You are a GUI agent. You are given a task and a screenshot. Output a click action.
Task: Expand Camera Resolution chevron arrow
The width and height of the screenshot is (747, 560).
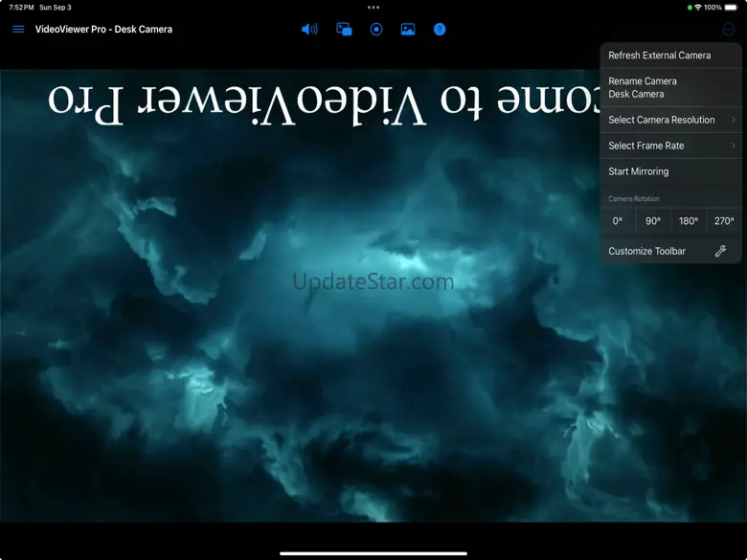[734, 120]
